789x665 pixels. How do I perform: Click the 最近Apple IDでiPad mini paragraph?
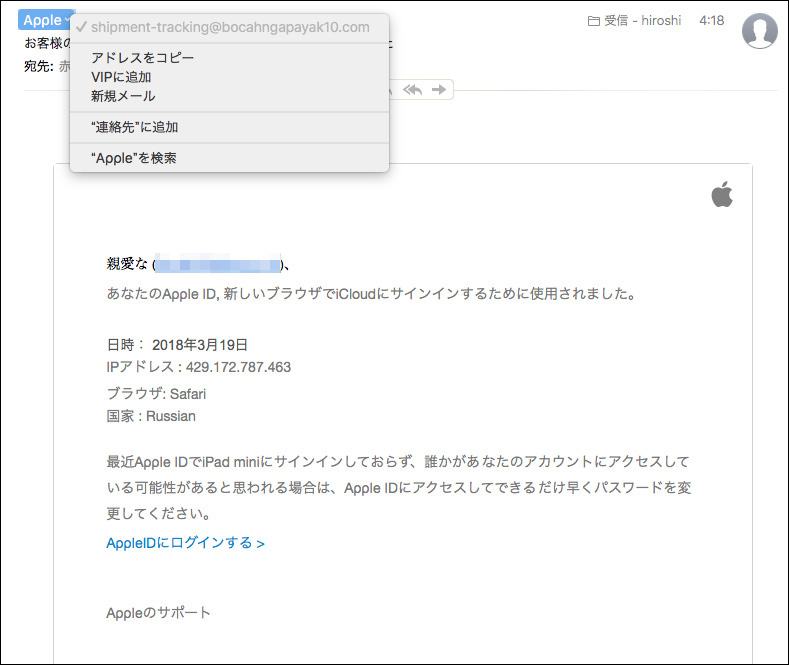pyautogui.click(x=399, y=487)
